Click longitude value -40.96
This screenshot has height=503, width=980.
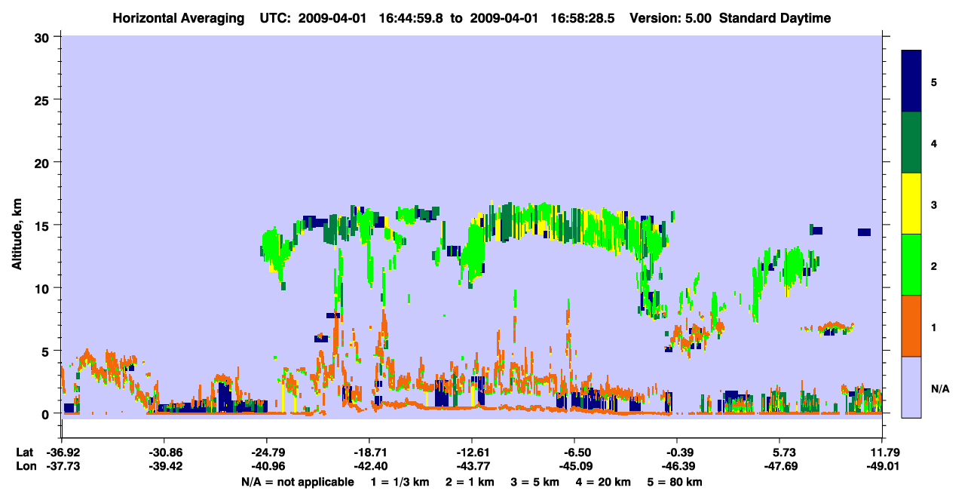tap(266, 467)
